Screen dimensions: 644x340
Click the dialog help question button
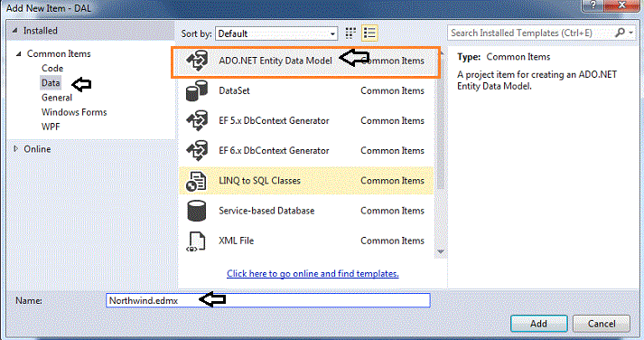[x=593, y=5]
